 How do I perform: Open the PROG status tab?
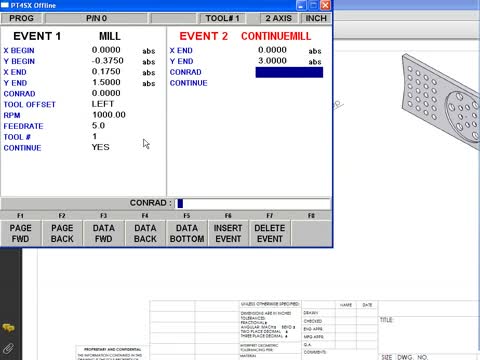point(21,18)
